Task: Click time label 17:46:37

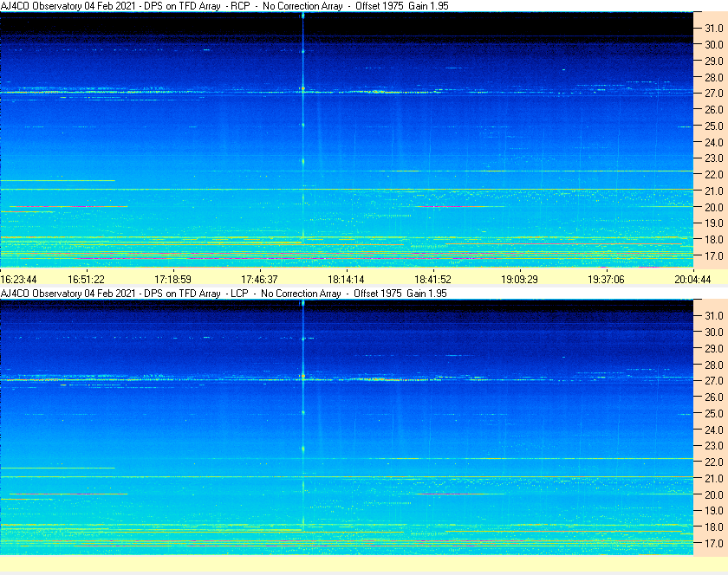Action: point(259,280)
